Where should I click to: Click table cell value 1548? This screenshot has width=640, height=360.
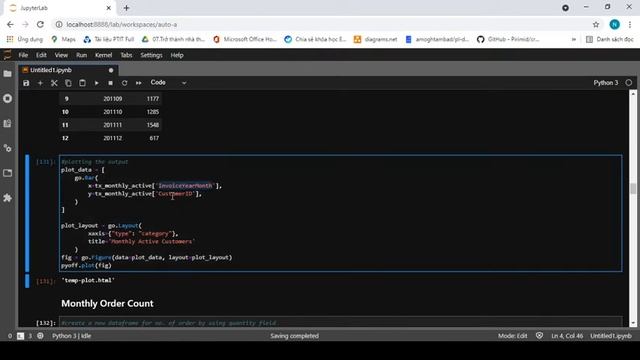coord(153,125)
